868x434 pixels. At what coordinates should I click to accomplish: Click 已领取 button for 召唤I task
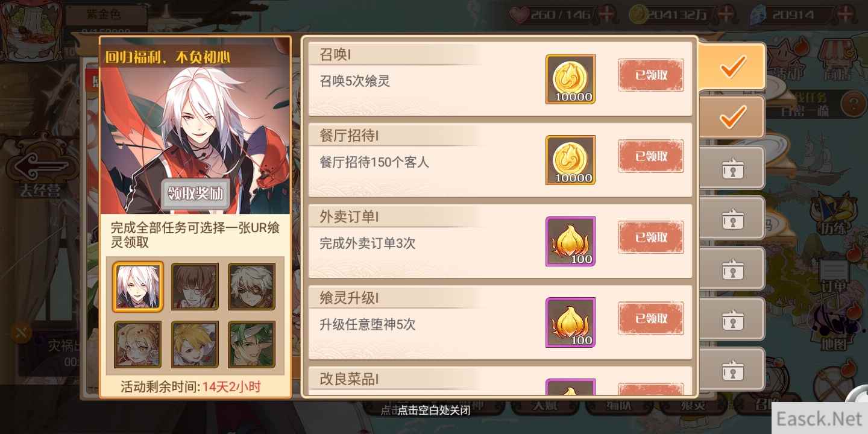[x=651, y=75]
